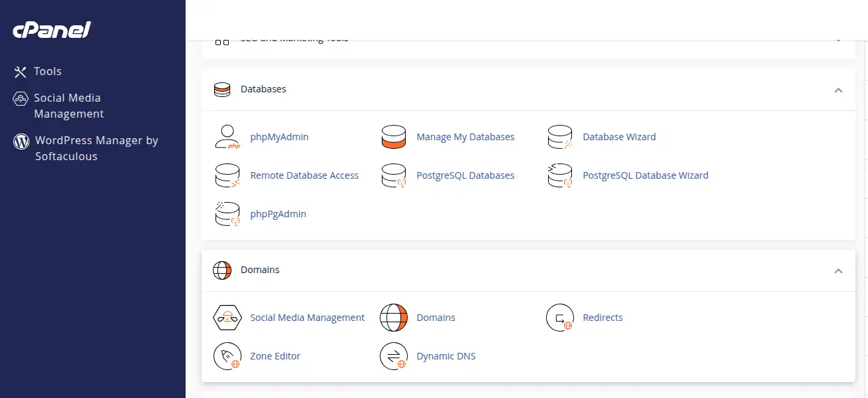Collapse the Domains section
Image resolution: width=868 pixels, height=398 pixels.
pos(839,270)
